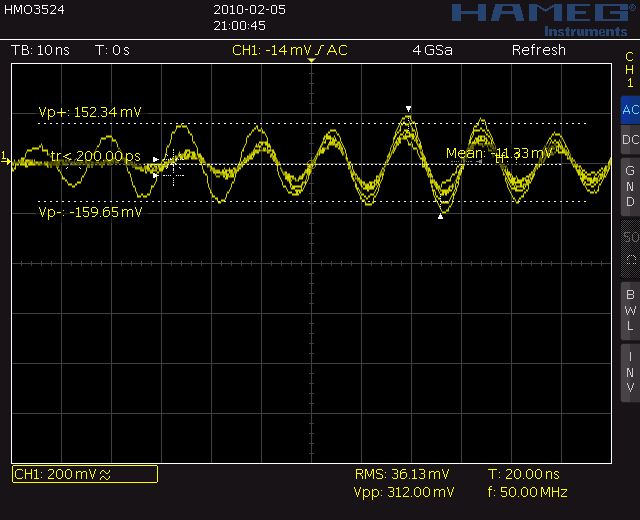Click the f: 50.00 MHz frequency readout
Viewport: 640px width, 520px height.
[527, 492]
